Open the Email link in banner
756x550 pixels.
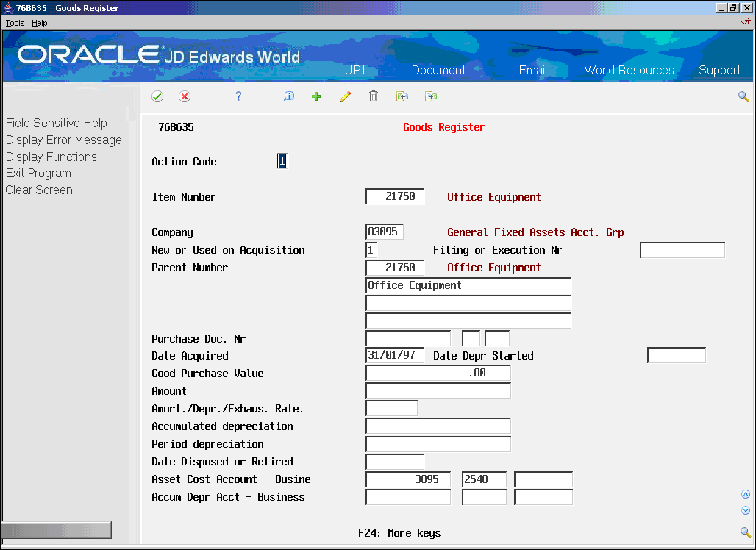tap(532, 70)
